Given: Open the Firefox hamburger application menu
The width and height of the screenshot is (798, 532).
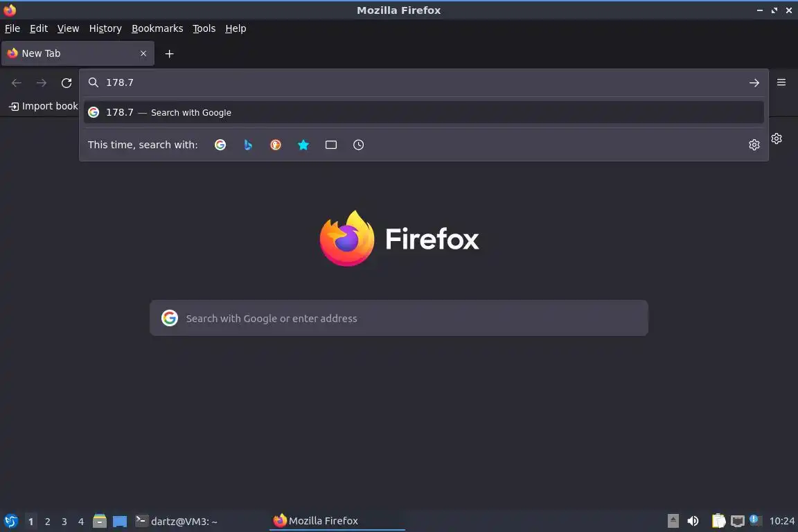Looking at the screenshot, I should pyautogui.click(x=781, y=82).
